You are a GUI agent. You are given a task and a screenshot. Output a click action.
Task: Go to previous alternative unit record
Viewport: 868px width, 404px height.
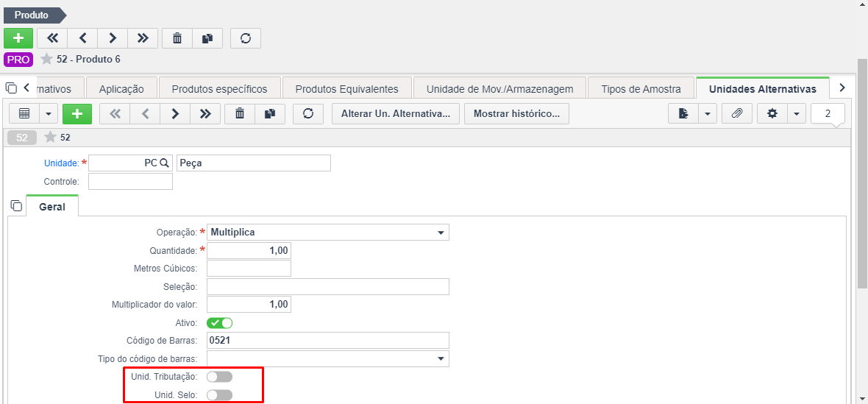point(145,113)
